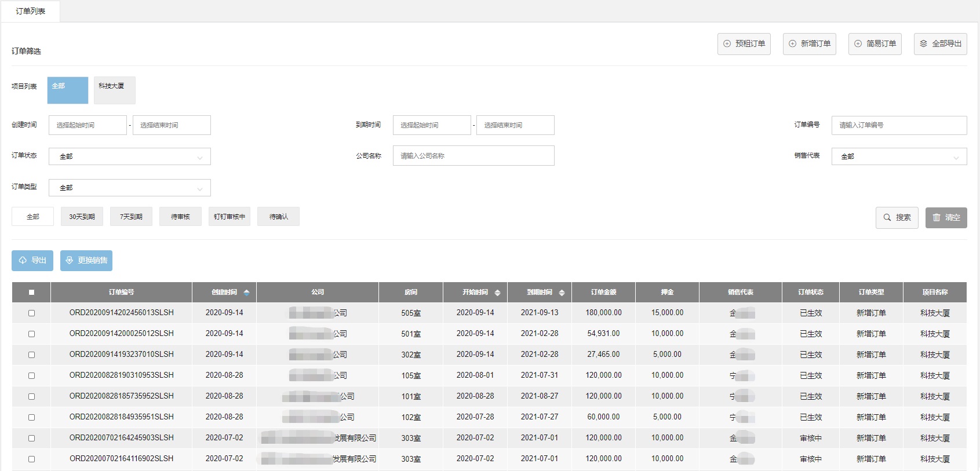Expand the 订单类型 dropdown
This screenshot has width=980, height=471.
pos(129,188)
